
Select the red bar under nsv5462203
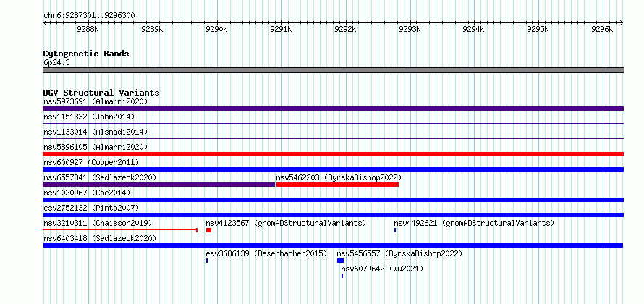click(338, 185)
